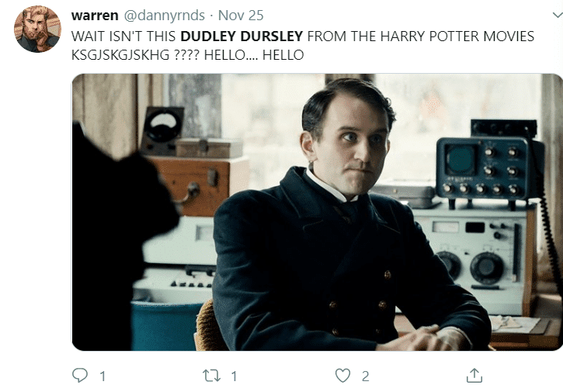The height and width of the screenshot is (392, 563).
Task: Click the retweet count beside the arrows
Action: [x=234, y=376]
